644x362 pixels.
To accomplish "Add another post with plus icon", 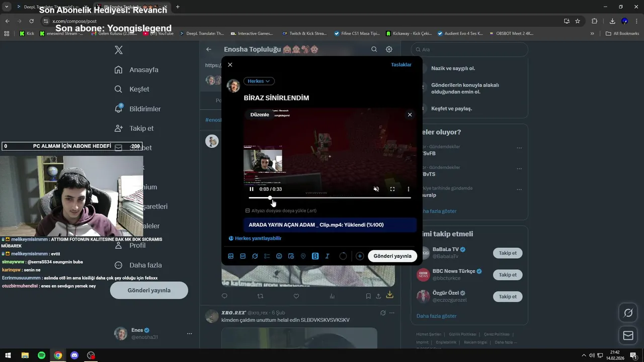I will click(360, 256).
